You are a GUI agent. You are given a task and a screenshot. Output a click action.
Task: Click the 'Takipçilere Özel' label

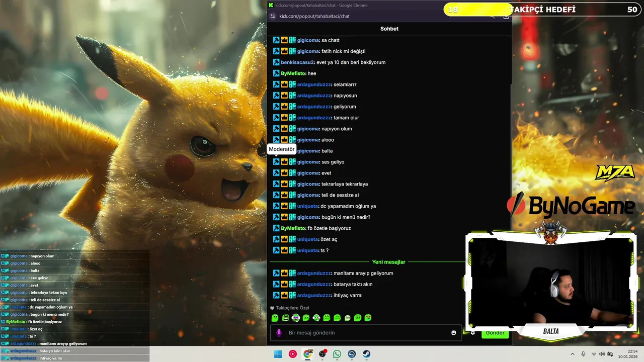pos(292,308)
